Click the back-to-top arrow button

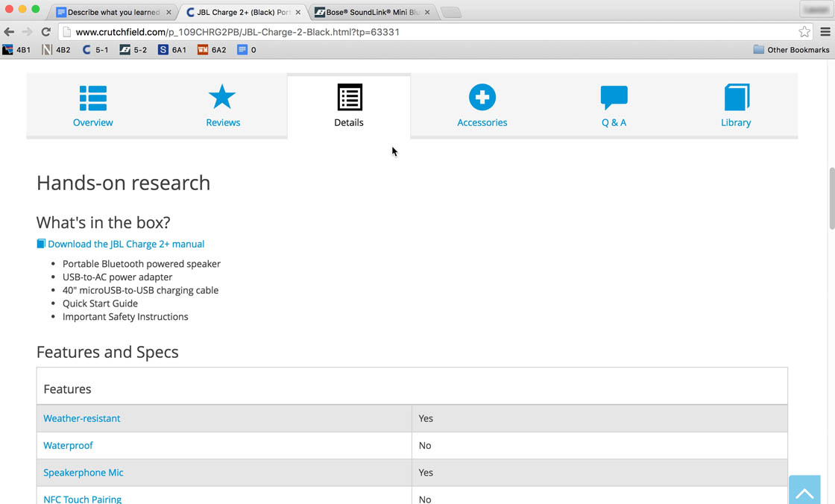tap(804, 490)
